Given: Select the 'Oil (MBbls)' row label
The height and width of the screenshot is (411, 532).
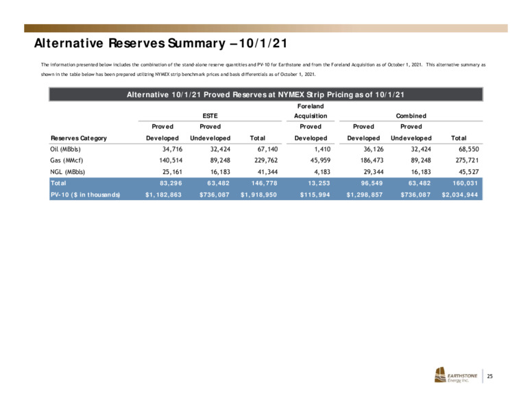Looking at the screenshot, I should coord(66,149).
